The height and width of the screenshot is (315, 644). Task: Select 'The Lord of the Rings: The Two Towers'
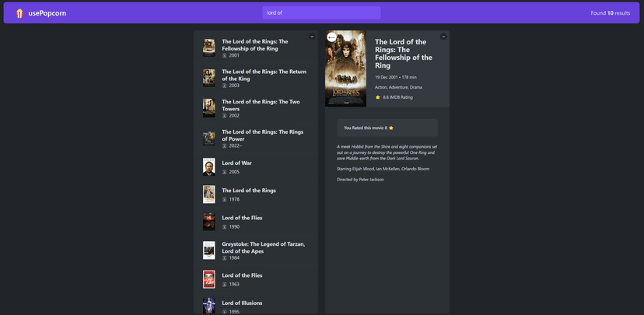tap(255, 108)
